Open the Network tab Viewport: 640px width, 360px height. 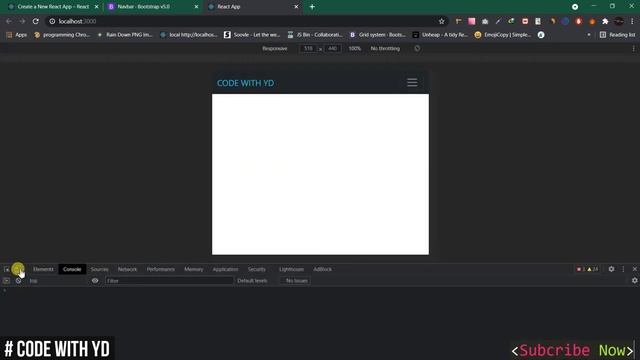pyautogui.click(x=127, y=269)
